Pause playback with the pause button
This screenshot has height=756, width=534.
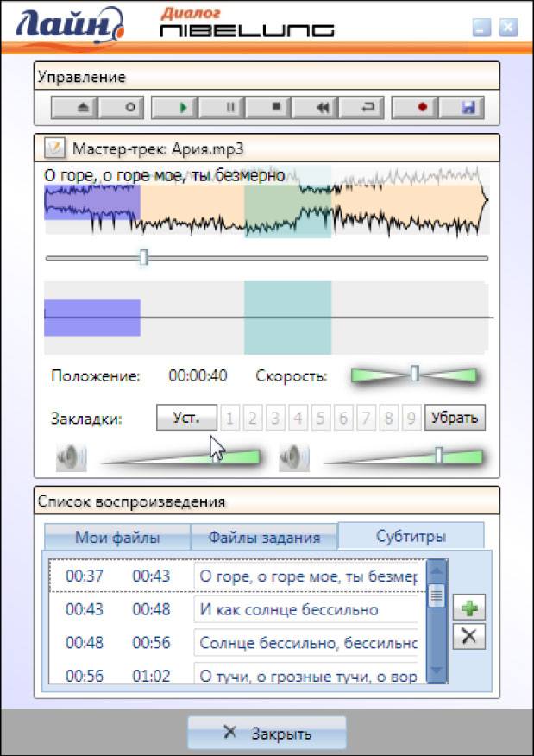click(x=223, y=108)
